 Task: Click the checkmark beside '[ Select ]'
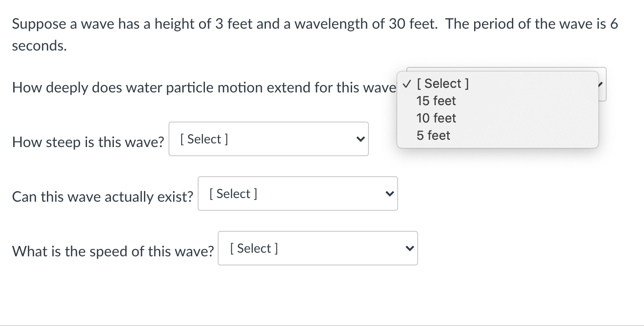click(406, 83)
